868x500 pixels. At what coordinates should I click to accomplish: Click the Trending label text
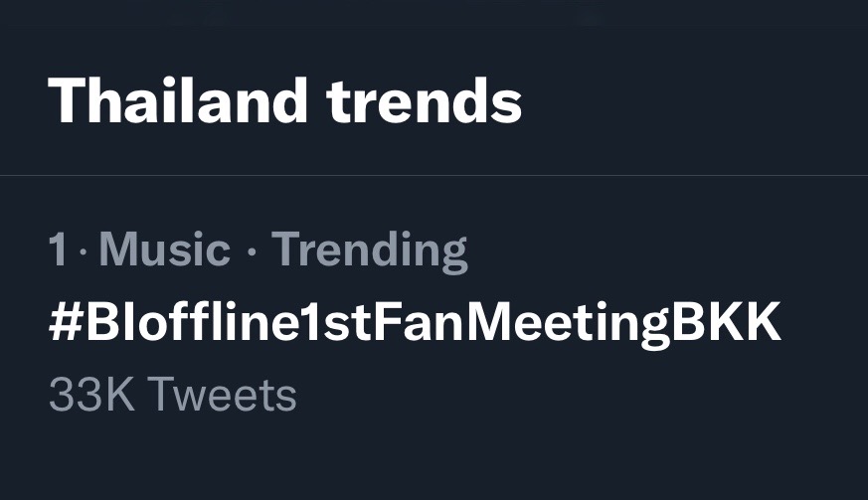(369, 251)
